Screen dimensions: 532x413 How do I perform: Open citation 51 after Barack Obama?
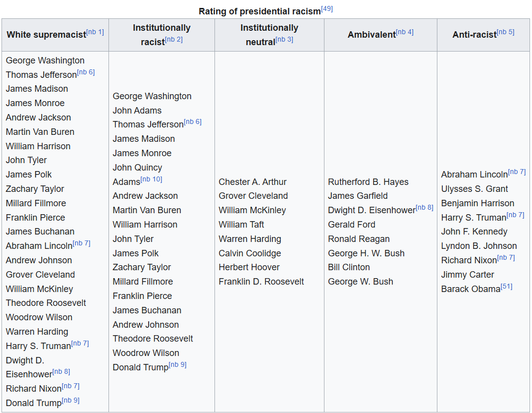[506, 287]
